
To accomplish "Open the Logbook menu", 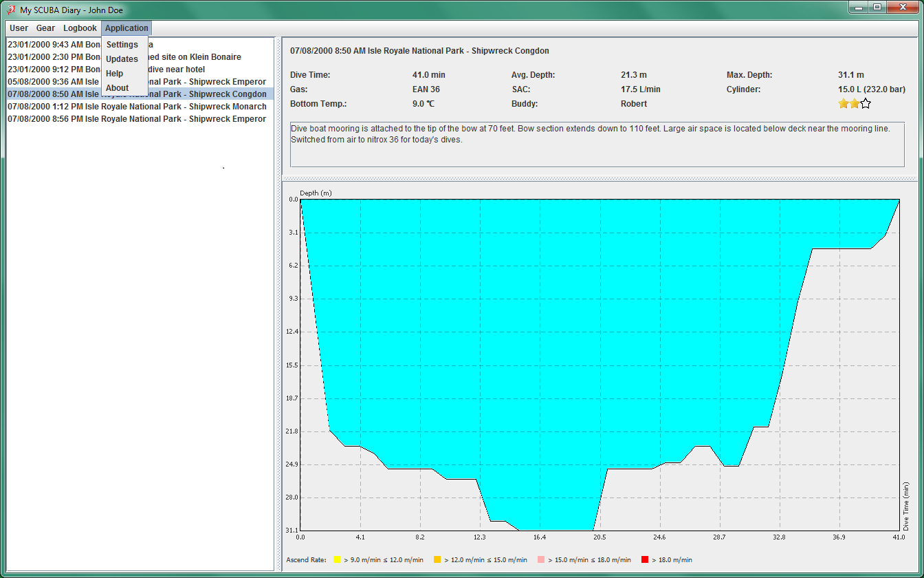I will pyautogui.click(x=80, y=28).
